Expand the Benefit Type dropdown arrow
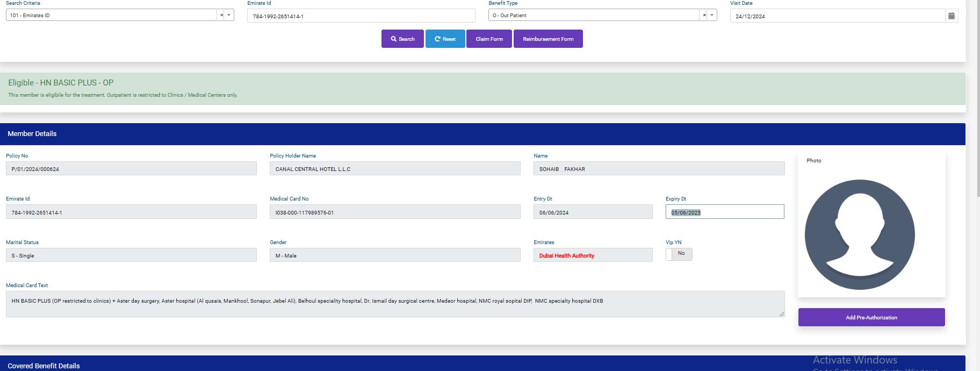Screen dimensions: 980x371 (712, 15)
